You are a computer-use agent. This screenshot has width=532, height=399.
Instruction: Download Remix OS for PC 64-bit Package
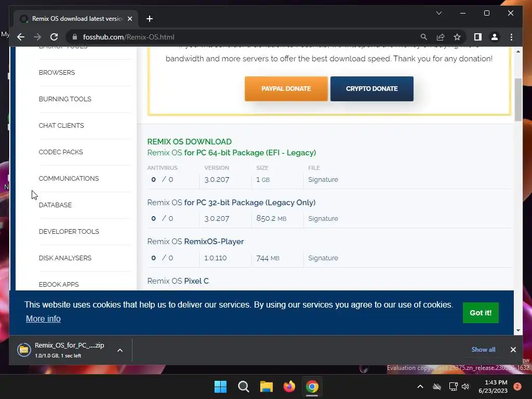231,153
